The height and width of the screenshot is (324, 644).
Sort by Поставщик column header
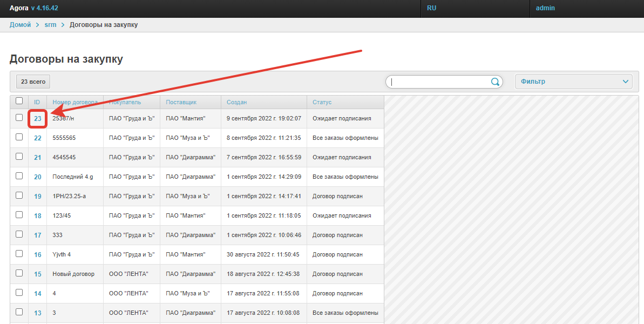(181, 102)
